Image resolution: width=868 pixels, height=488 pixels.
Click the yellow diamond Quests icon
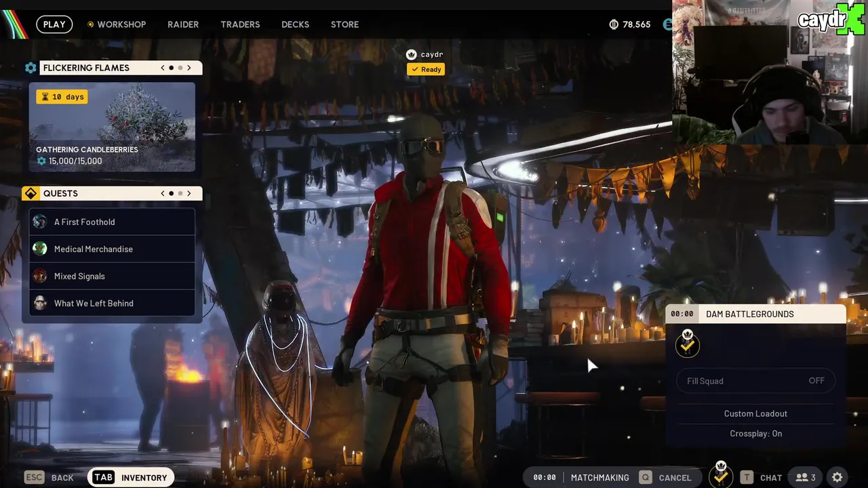pos(31,194)
